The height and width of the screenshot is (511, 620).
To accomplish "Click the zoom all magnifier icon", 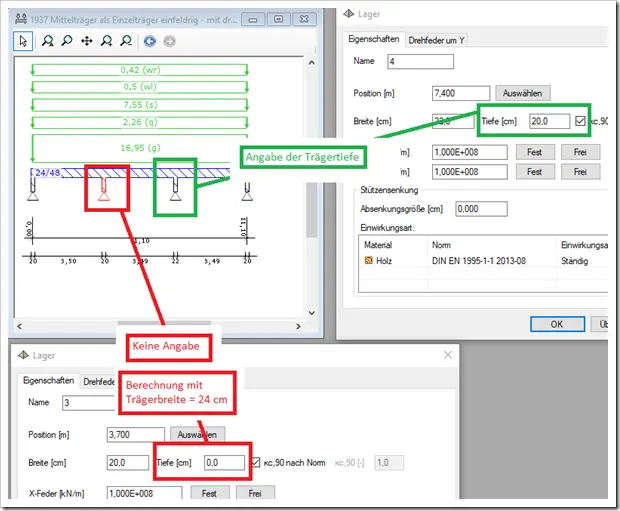I will pos(48,41).
